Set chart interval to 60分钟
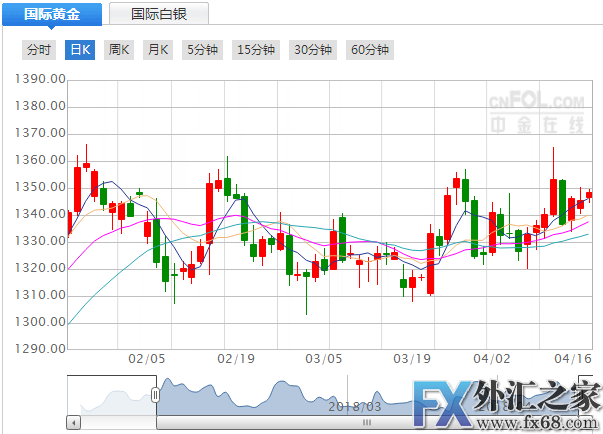603x434 pixels. click(369, 50)
